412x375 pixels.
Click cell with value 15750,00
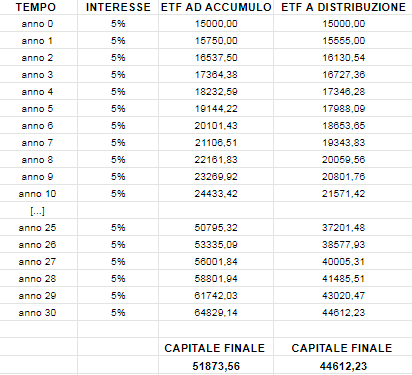[216, 41]
